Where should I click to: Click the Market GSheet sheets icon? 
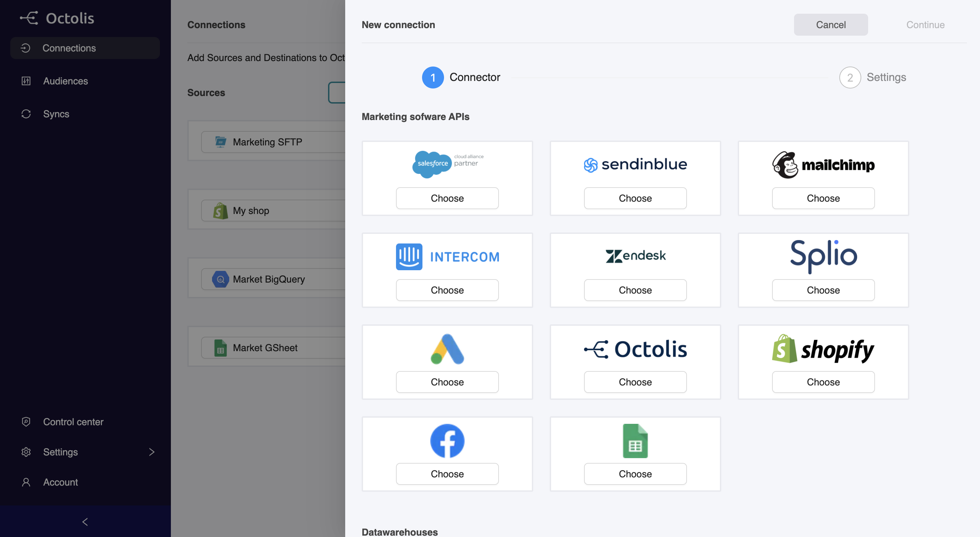[221, 348]
